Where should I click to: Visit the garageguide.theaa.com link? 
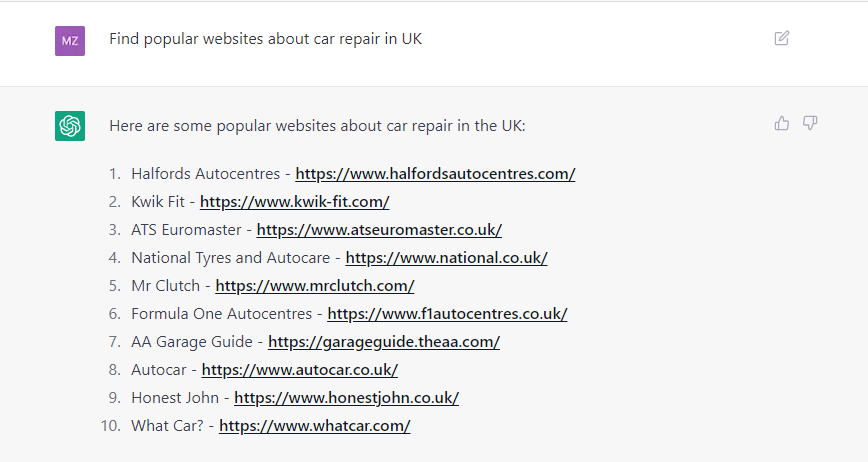point(384,342)
